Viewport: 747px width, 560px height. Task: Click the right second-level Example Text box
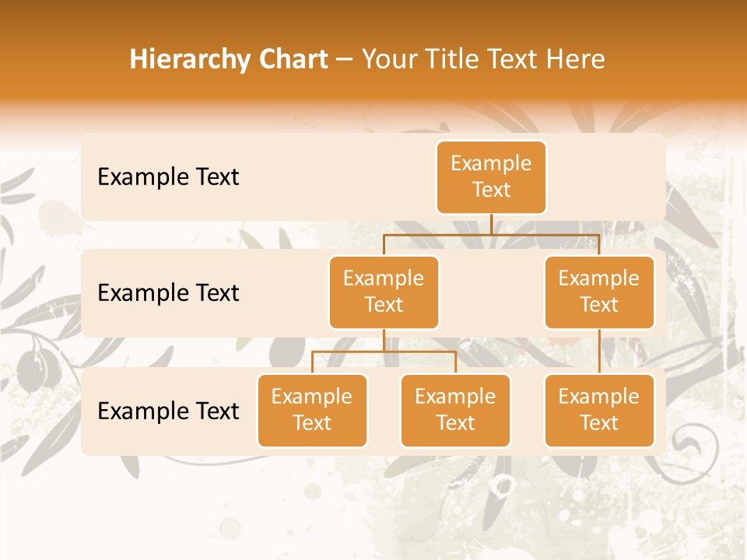pos(599,292)
